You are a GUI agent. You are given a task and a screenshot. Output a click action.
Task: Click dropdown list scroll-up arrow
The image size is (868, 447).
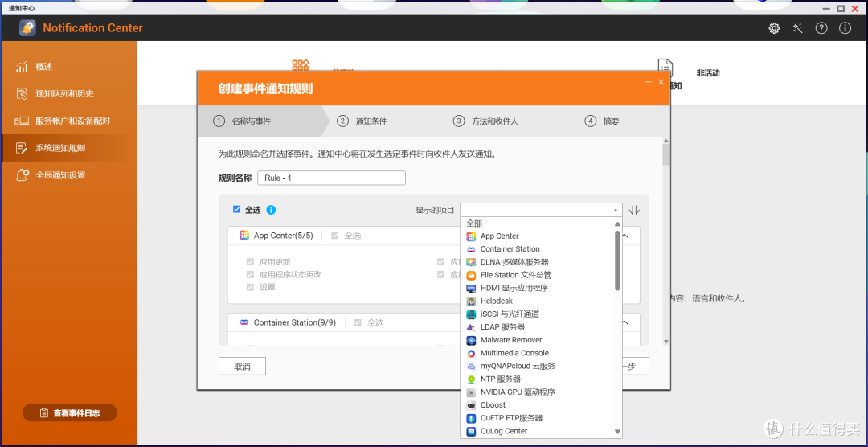[x=618, y=223]
